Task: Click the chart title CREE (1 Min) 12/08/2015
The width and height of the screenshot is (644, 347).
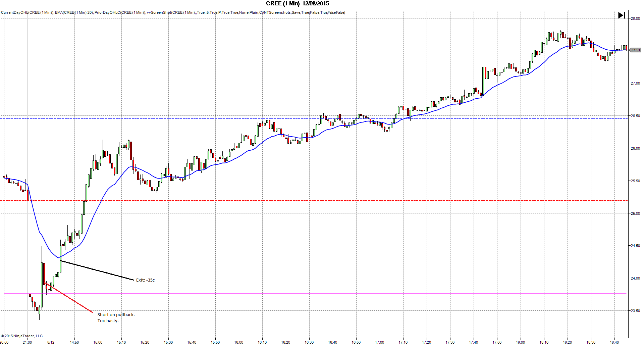Action: [298, 3]
